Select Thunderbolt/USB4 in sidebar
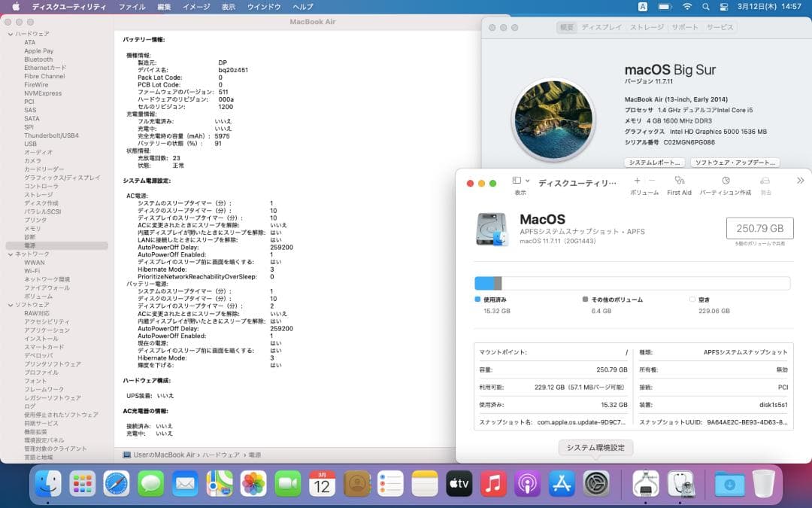This screenshot has height=508, width=812. coord(51,135)
